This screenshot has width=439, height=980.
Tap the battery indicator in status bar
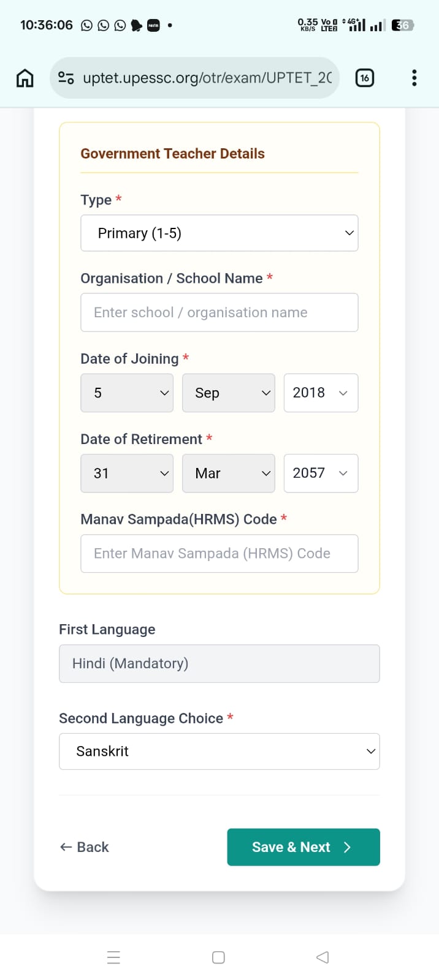click(403, 25)
